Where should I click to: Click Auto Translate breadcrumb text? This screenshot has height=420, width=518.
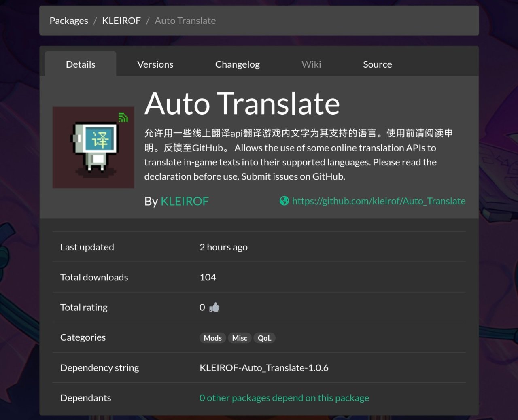(x=185, y=21)
